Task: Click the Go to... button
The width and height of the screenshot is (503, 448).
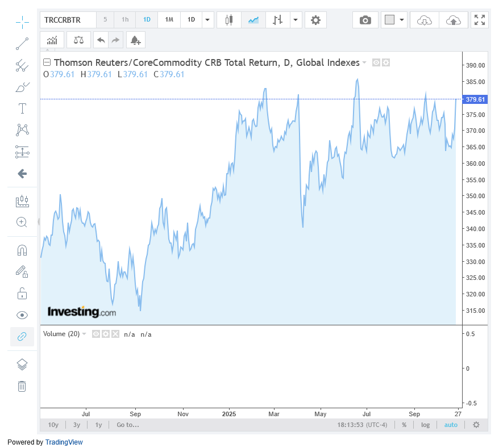Action: [x=128, y=425]
